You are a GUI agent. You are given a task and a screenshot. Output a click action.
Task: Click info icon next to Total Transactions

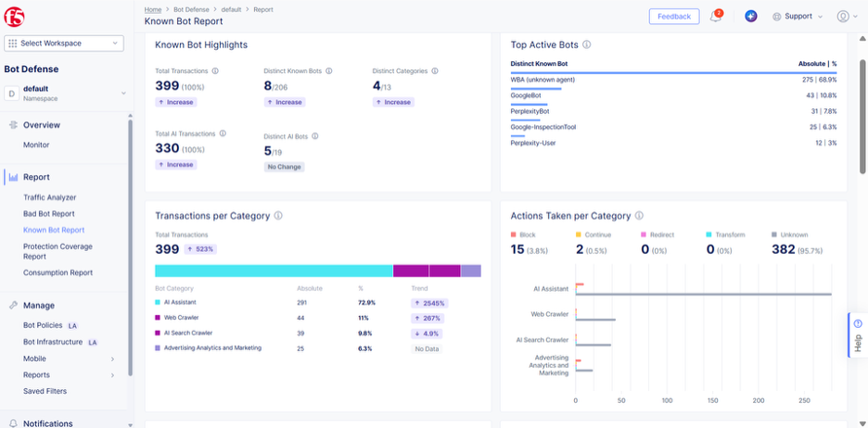[215, 70]
